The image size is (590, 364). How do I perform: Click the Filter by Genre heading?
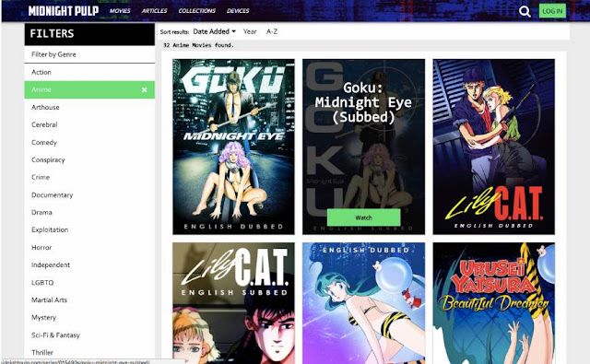pos(53,54)
